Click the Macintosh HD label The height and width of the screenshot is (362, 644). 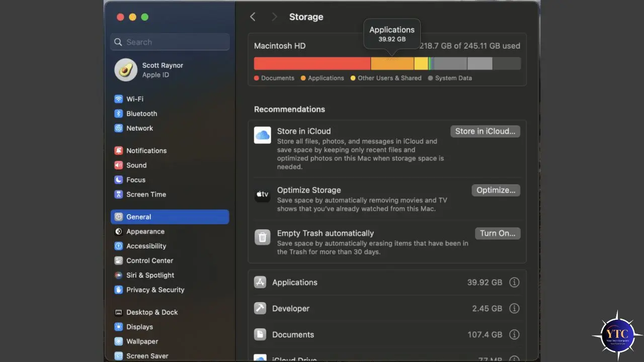tap(280, 46)
